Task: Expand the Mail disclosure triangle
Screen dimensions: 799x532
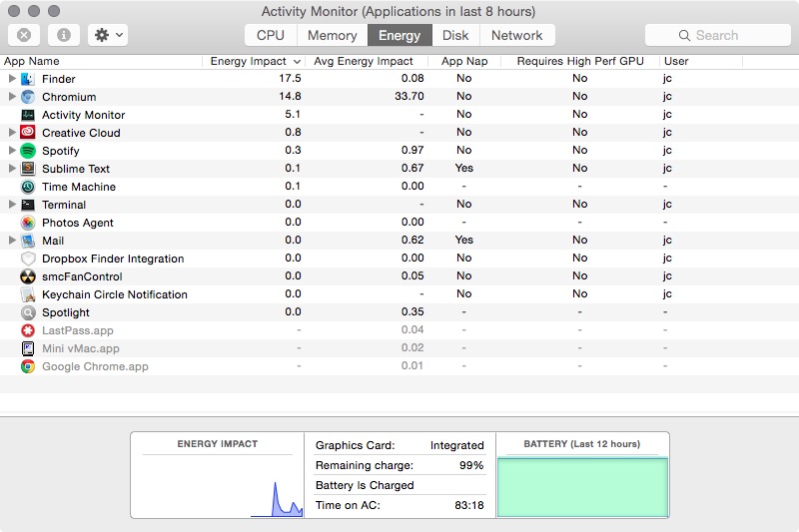Action: click(12, 241)
